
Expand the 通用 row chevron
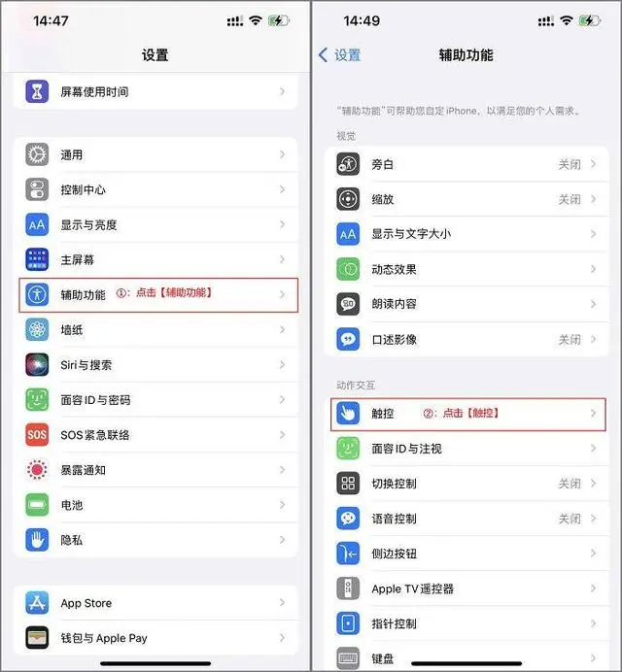tap(282, 154)
